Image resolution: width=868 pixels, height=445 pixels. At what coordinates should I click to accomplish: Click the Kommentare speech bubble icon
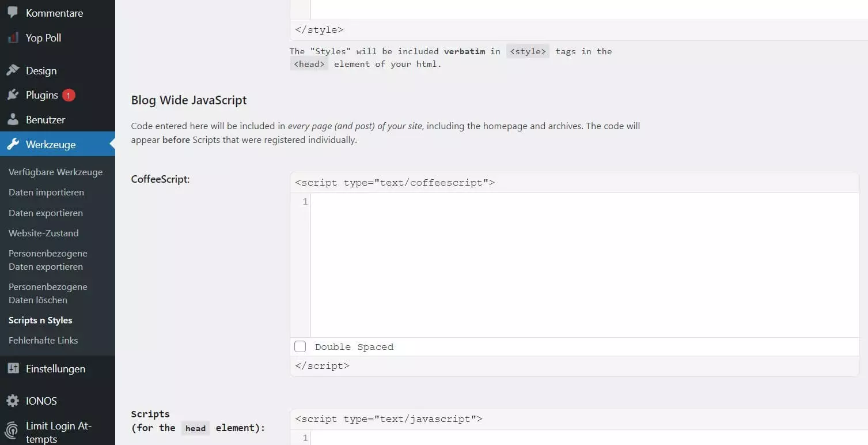pyautogui.click(x=13, y=12)
